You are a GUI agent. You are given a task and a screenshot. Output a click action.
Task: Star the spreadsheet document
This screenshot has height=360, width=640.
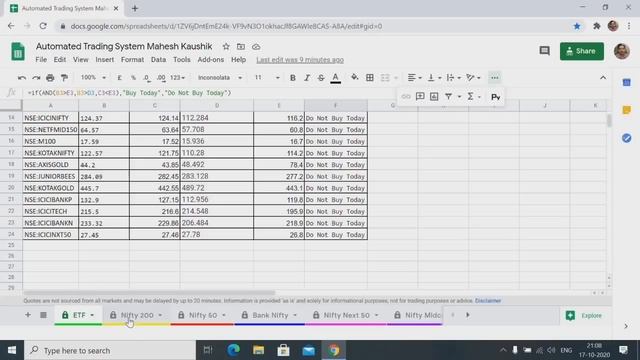tap(226, 47)
